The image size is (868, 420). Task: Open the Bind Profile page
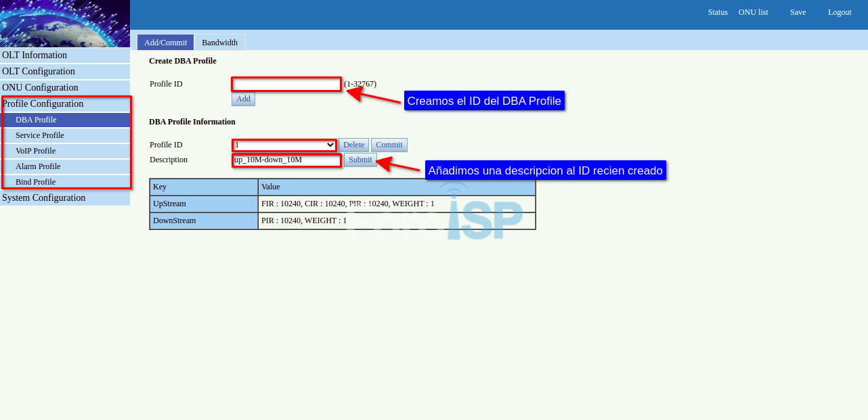click(35, 182)
